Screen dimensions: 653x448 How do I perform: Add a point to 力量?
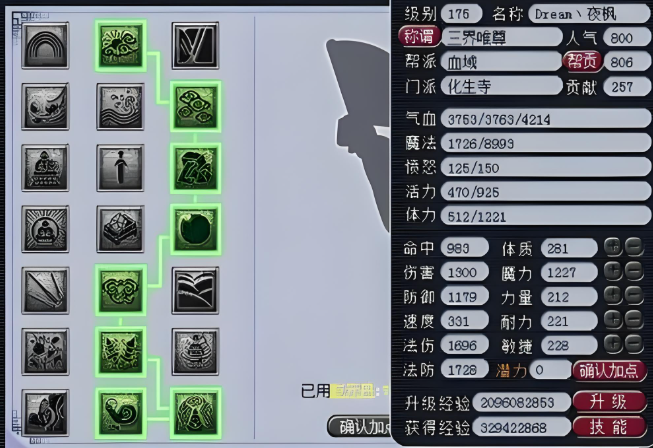[613, 296]
